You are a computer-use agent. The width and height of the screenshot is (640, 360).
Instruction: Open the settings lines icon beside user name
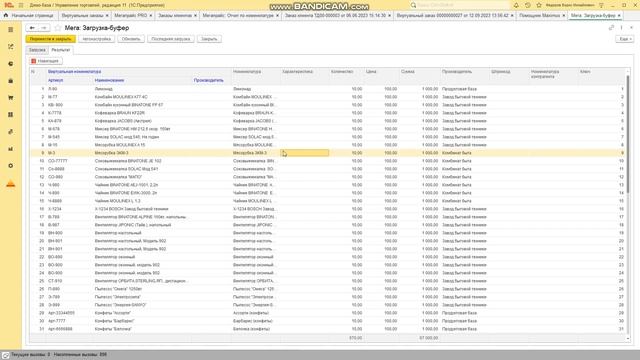601,5
